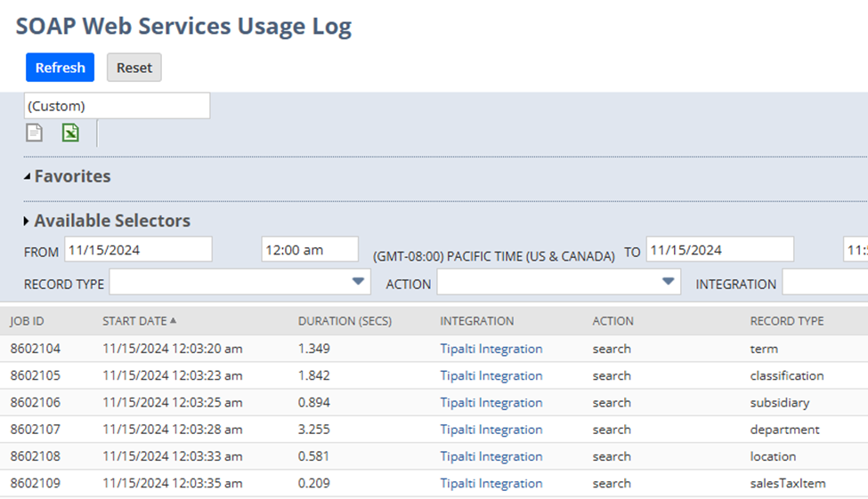Sort by Job ID column header
Viewport: 868px width, 499px height.
click(x=27, y=321)
